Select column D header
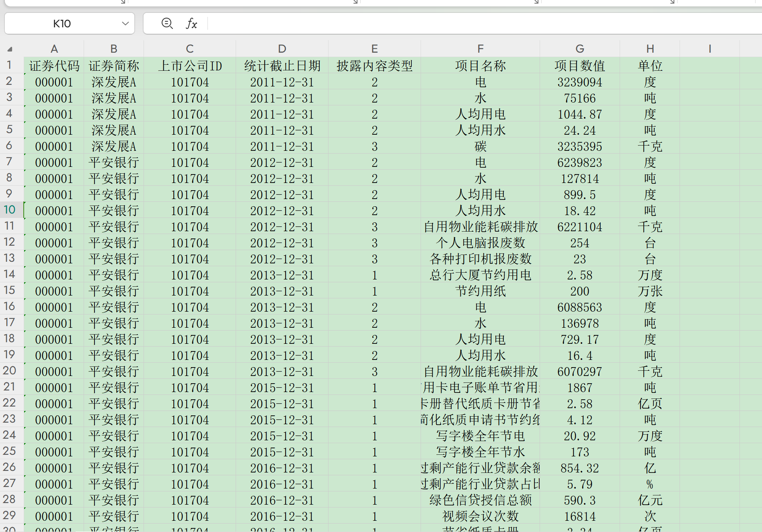The image size is (762, 532). coord(282,49)
